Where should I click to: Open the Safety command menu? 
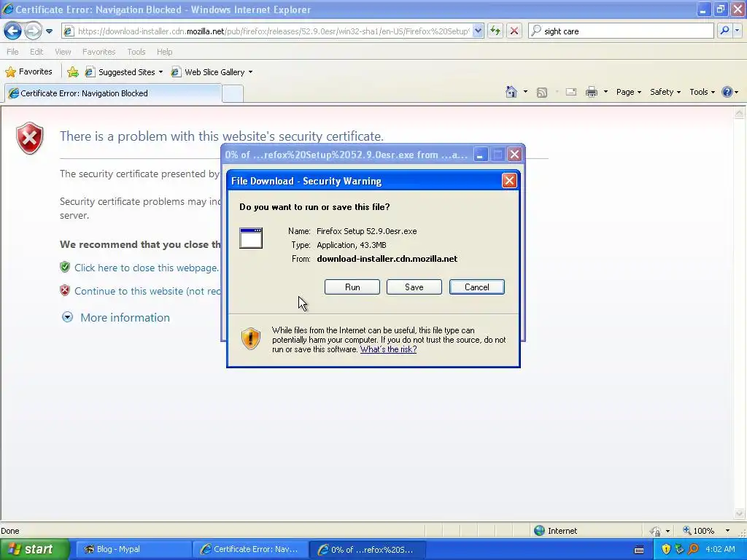tap(665, 92)
